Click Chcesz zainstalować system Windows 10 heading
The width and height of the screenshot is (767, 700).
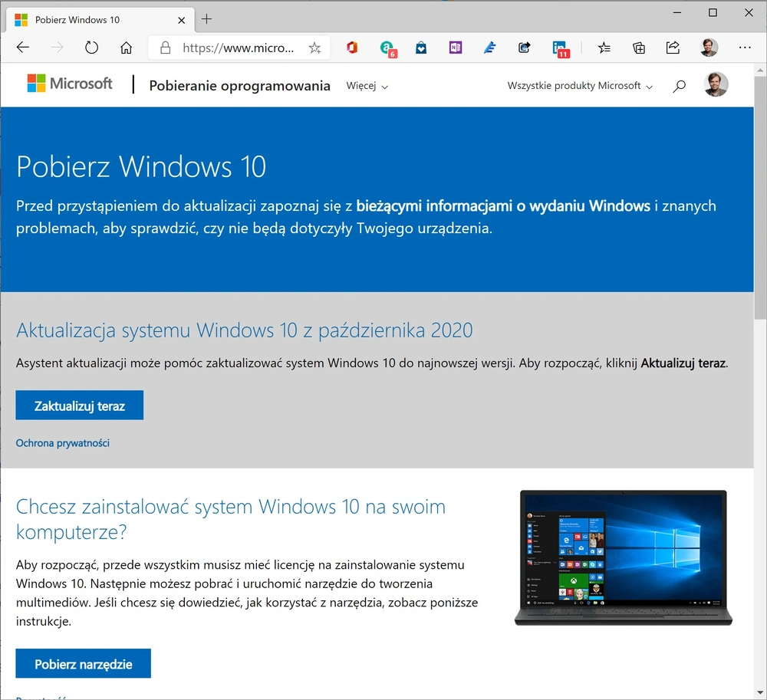point(231,518)
